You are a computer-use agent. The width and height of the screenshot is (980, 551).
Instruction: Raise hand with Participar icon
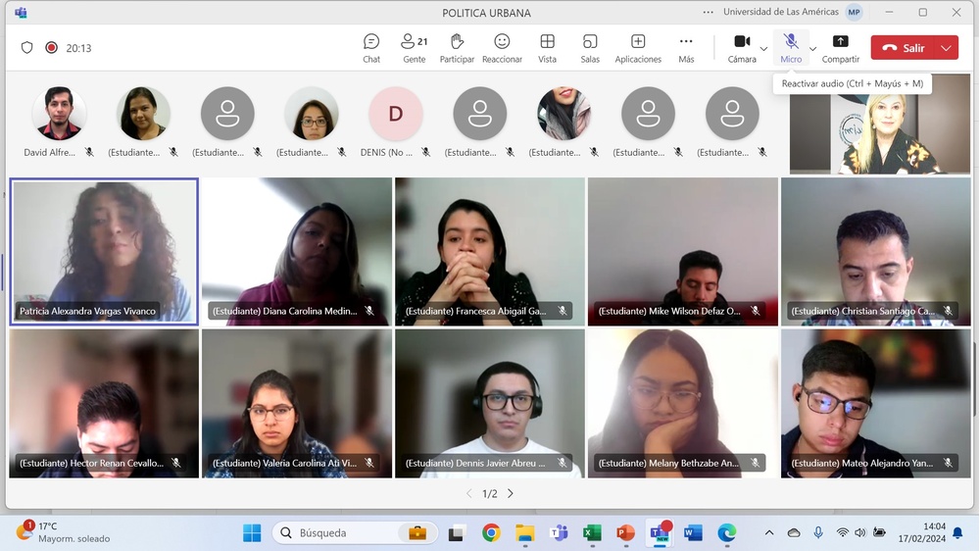pos(457,47)
